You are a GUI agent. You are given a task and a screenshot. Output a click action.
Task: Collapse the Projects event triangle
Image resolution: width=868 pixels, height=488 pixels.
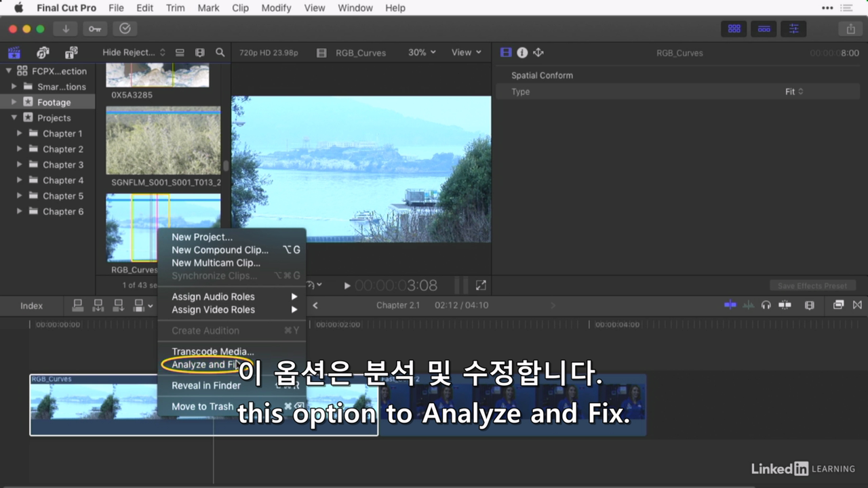[x=14, y=118]
